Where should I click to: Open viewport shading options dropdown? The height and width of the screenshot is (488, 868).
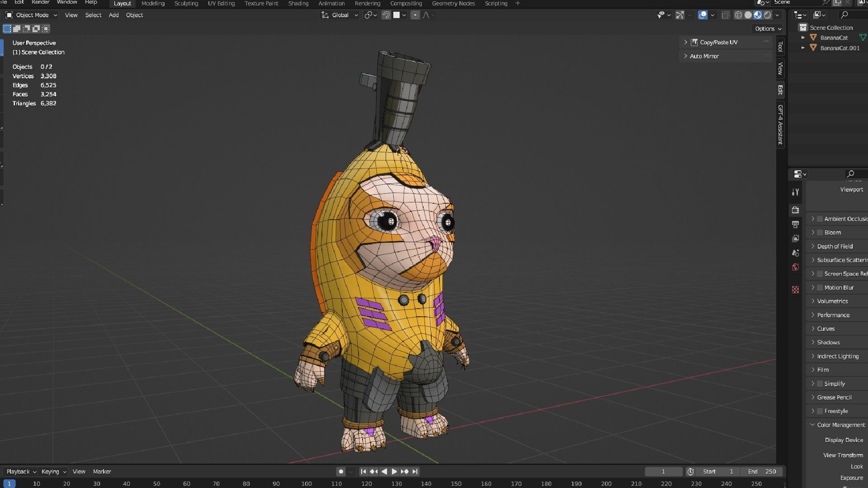point(777,15)
